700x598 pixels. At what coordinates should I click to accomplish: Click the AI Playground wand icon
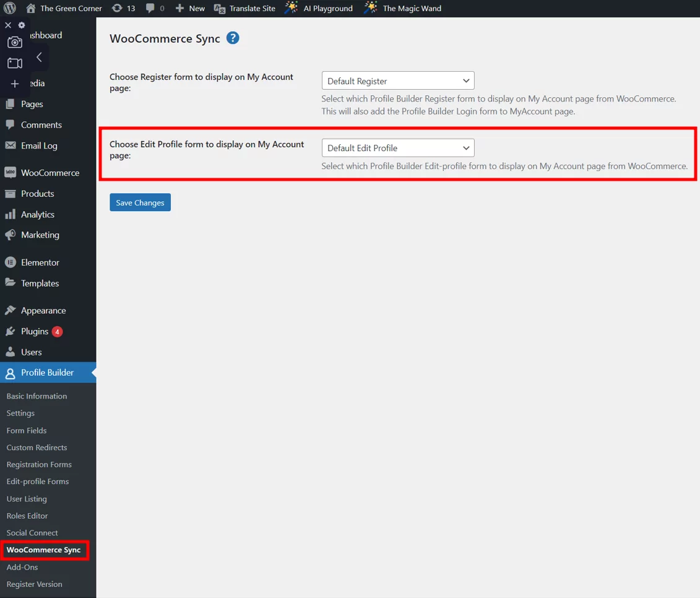(x=292, y=7)
